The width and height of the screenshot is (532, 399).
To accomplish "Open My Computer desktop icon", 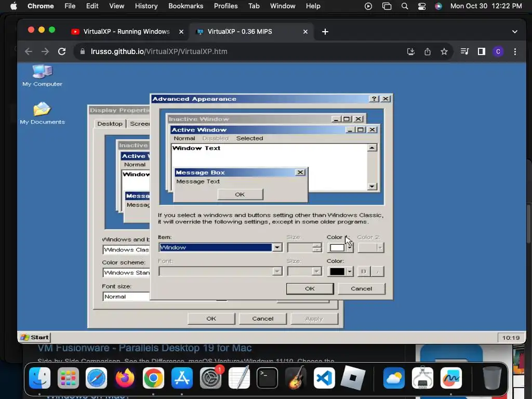I will 43,75.
